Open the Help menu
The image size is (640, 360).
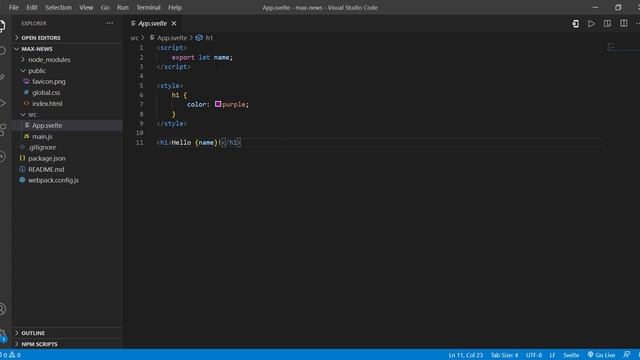pyautogui.click(x=175, y=7)
